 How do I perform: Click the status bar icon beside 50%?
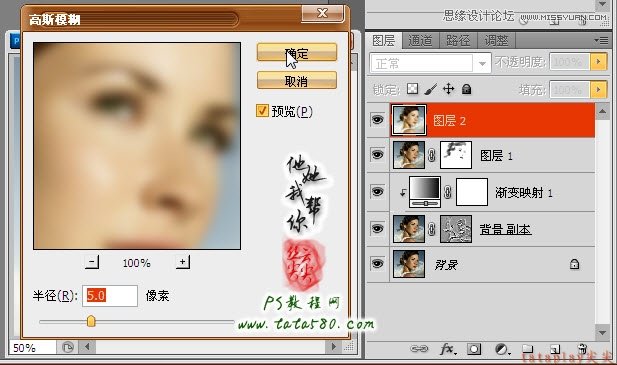tap(68, 347)
